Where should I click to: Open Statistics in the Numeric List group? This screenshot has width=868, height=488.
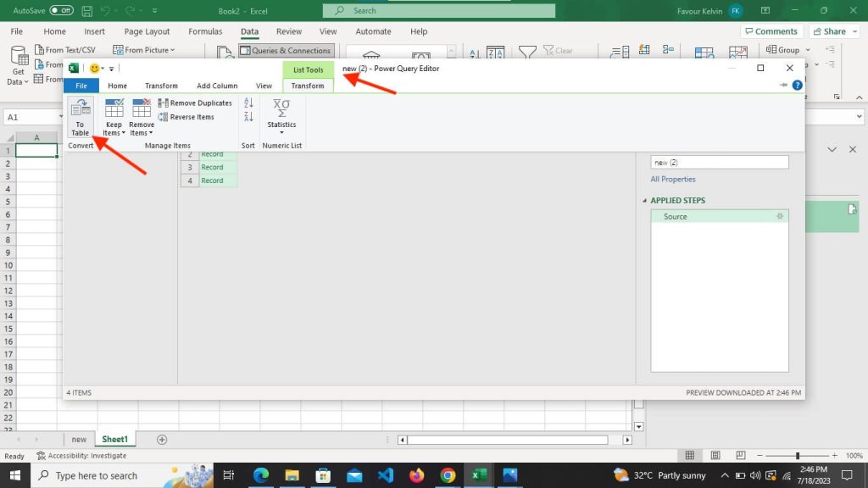click(281, 110)
